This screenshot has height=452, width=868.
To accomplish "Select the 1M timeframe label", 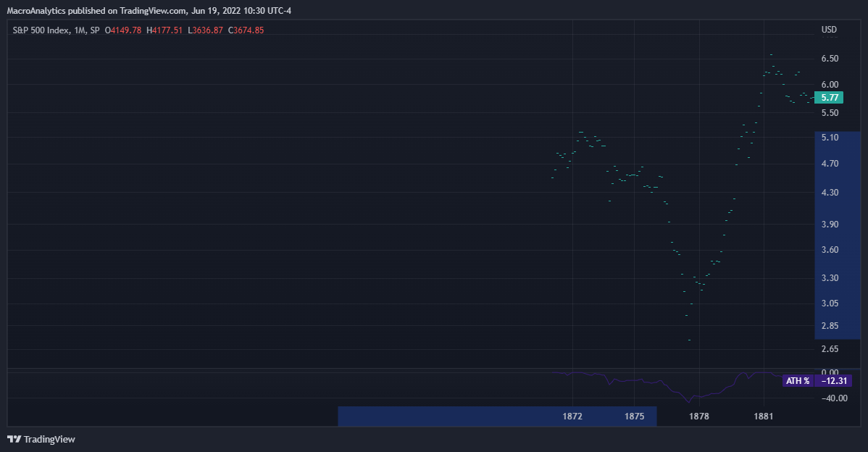I will 80,30.
